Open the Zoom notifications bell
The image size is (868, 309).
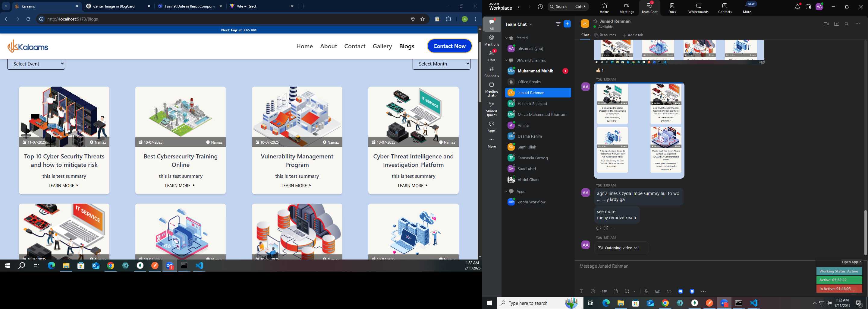point(797,7)
